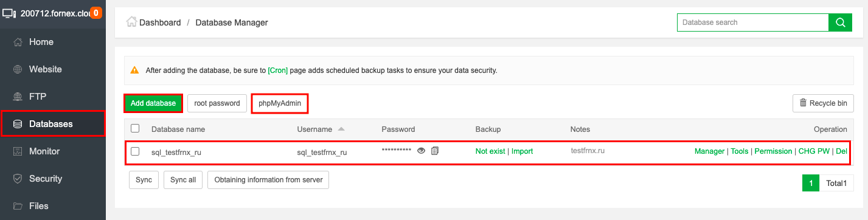The image size is (868, 220).
Task: Check the sql_testfrnx_ru row checkbox
Action: [x=135, y=151]
